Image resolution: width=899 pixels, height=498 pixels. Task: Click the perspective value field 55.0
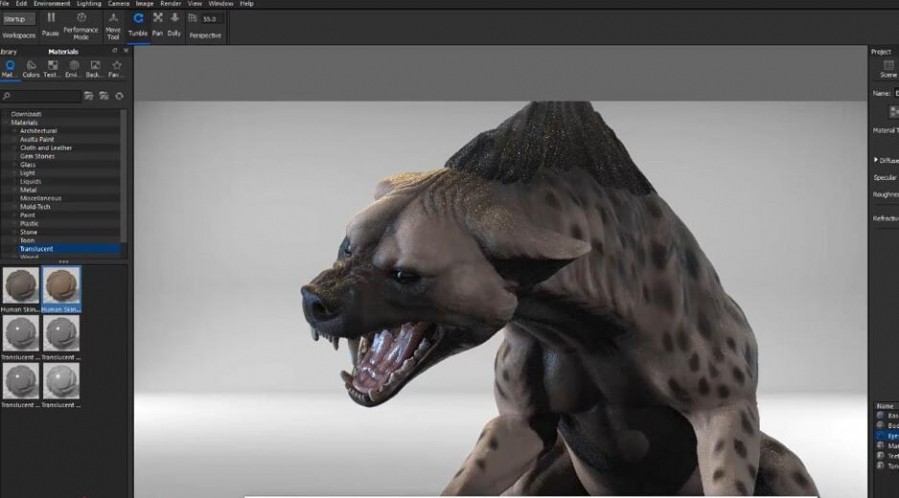coord(212,19)
